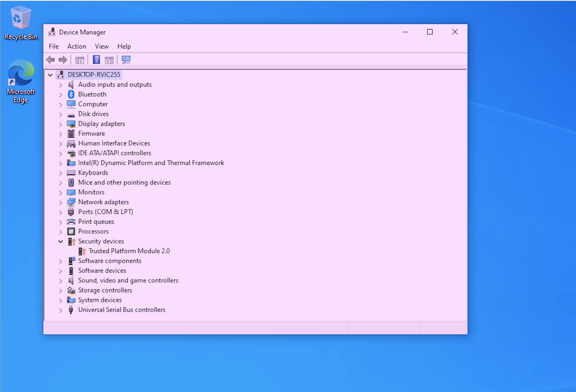576x392 pixels.
Task: Click the Forward arrow in toolbar
Action: (x=63, y=60)
